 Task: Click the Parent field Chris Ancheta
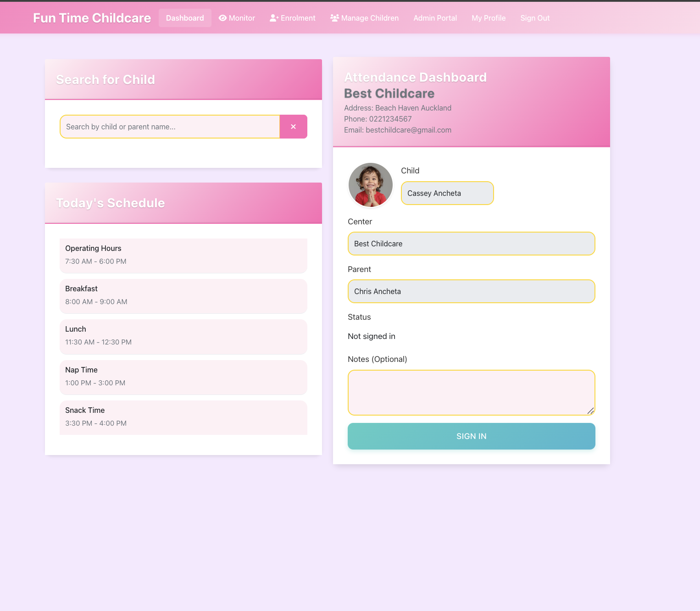pyautogui.click(x=471, y=291)
